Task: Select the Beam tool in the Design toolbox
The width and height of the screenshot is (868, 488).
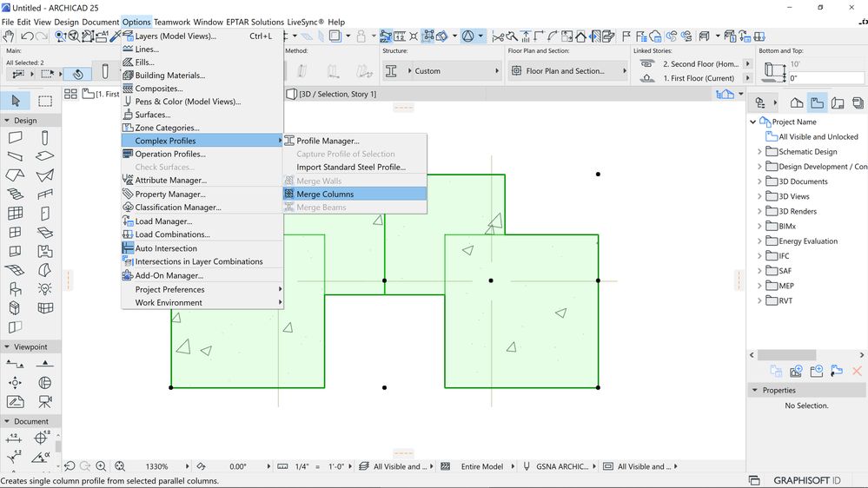Action: point(15,156)
